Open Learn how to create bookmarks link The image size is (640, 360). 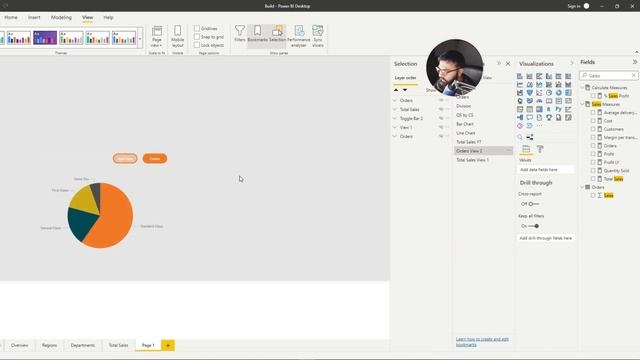(482, 342)
